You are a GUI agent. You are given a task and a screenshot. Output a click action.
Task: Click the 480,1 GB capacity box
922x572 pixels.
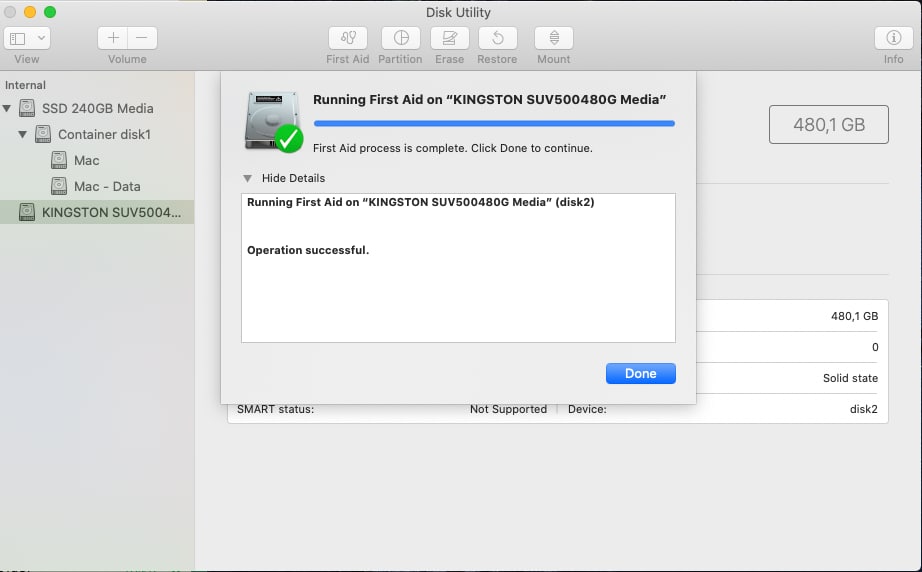[829, 125]
